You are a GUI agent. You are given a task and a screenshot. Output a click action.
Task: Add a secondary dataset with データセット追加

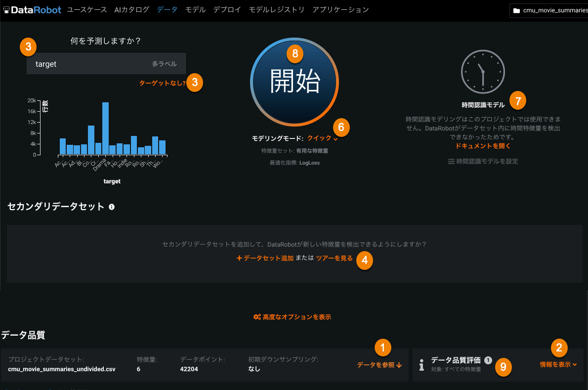click(265, 258)
